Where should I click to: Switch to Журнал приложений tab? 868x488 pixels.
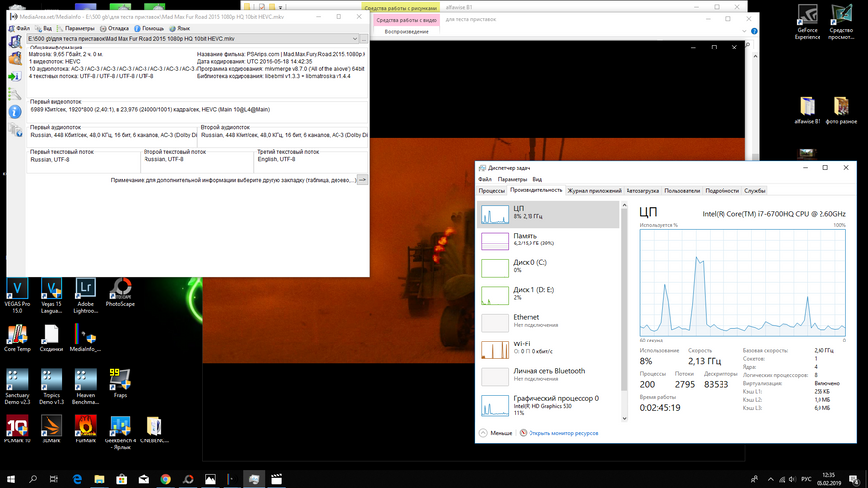pyautogui.click(x=594, y=190)
